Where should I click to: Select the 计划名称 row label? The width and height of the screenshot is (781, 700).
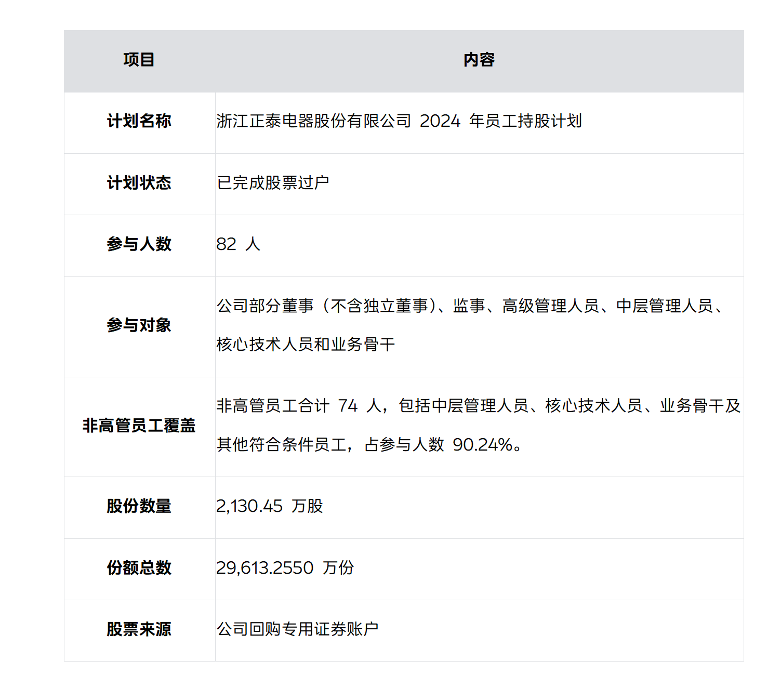tap(139, 121)
